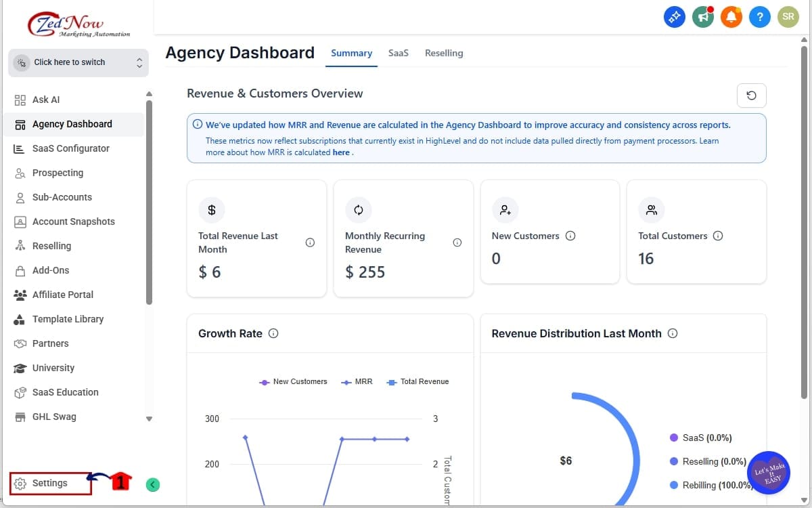Check notifications using the bell icon

tap(731, 17)
